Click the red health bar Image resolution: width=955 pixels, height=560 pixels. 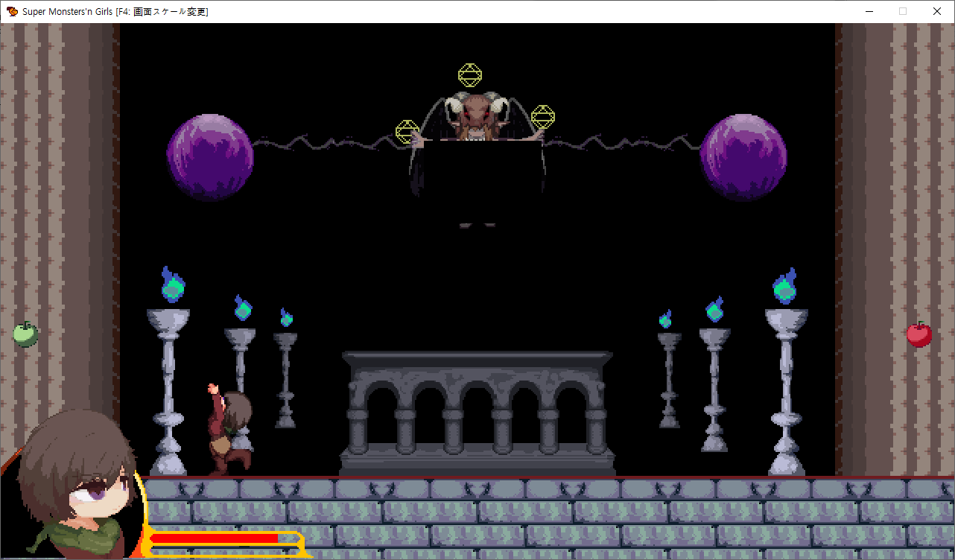(215, 538)
